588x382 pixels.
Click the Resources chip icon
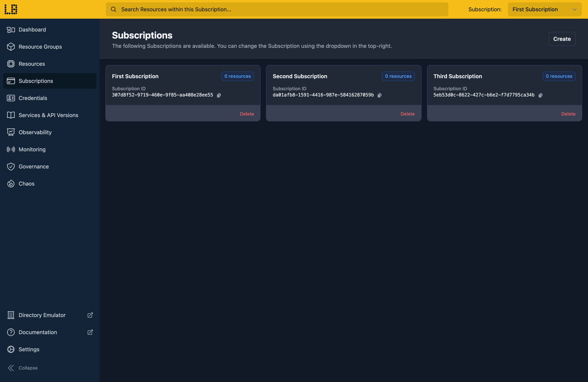pos(11,64)
